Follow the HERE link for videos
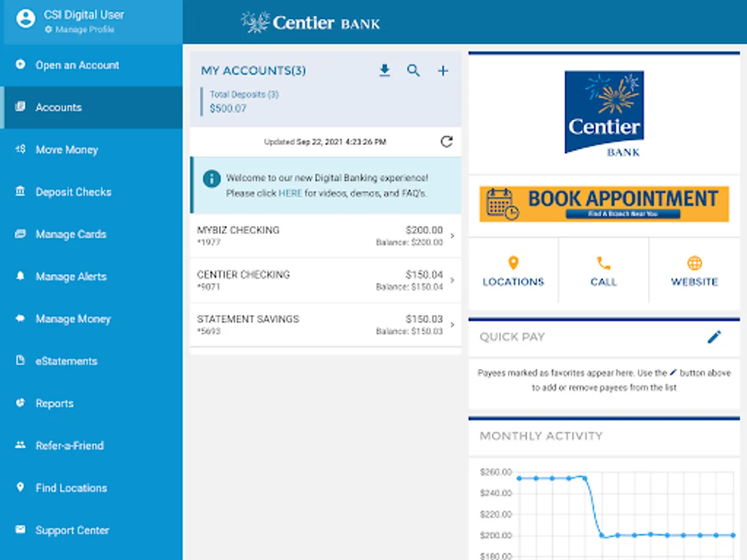Screen dimensions: 747x560 click(x=290, y=193)
